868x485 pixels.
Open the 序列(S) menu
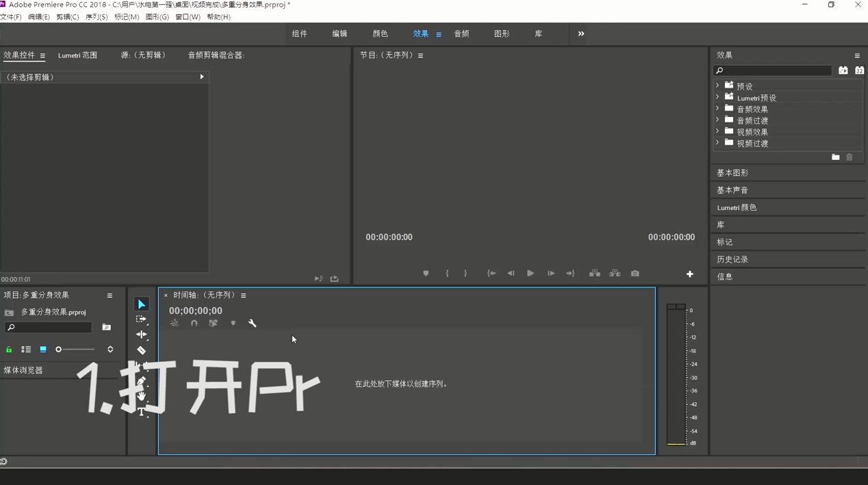click(97, 17)
